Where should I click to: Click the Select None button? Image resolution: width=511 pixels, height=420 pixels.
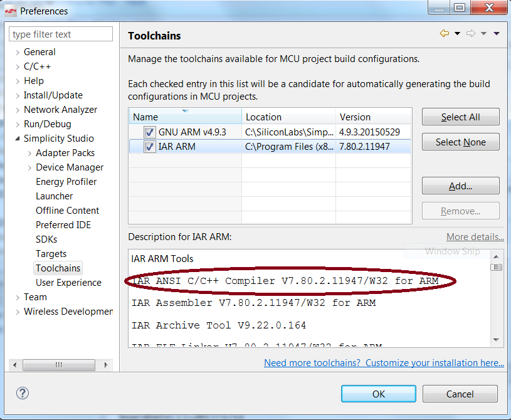pyautogui.click(x=460, y=142)
